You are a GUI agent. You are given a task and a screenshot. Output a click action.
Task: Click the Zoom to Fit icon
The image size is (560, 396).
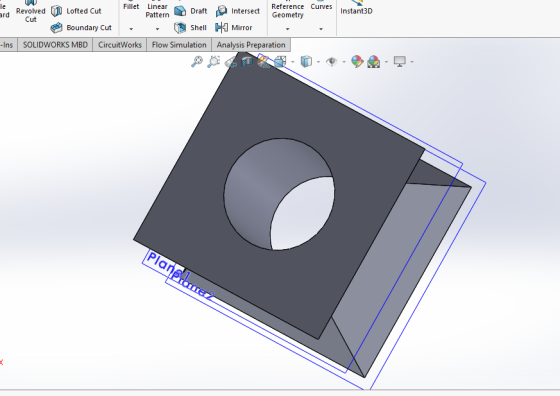pyautogui.click(x=197, y=61)
